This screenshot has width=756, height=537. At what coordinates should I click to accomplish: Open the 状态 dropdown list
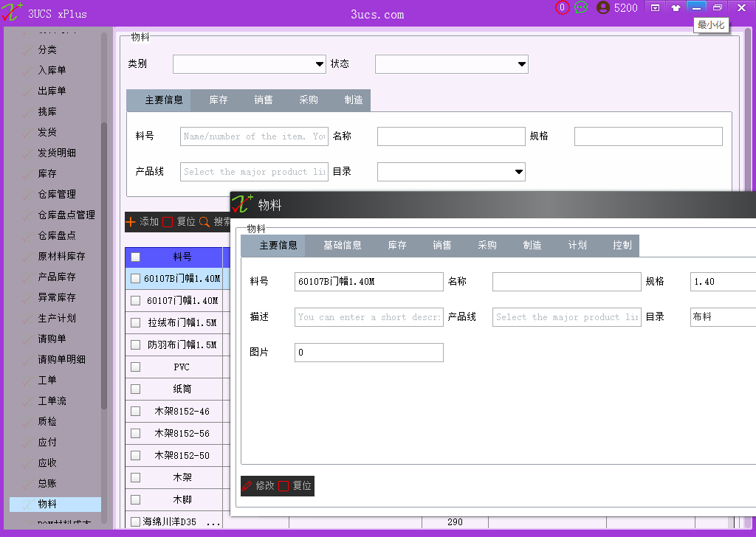coord(521,64)
